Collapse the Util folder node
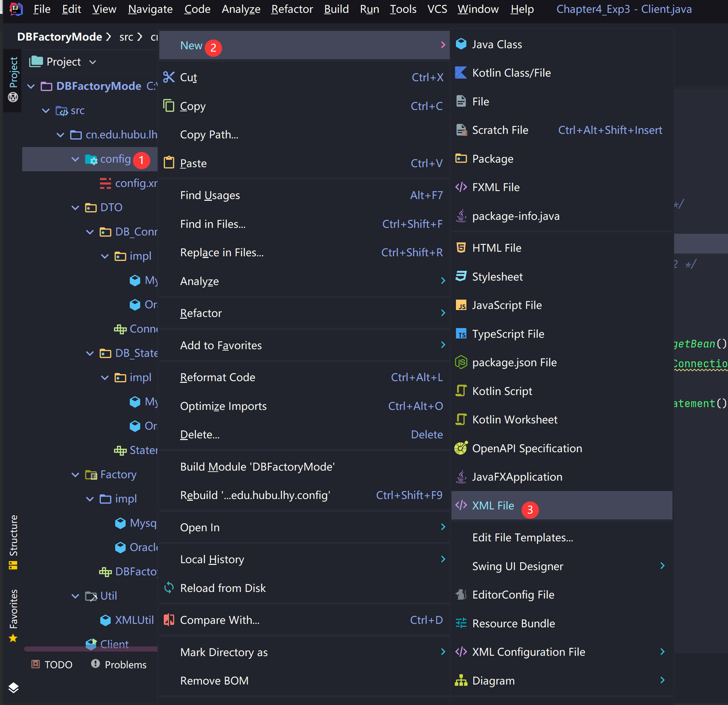Viewport: 728px width, 705px height. (x=75, y=596)
